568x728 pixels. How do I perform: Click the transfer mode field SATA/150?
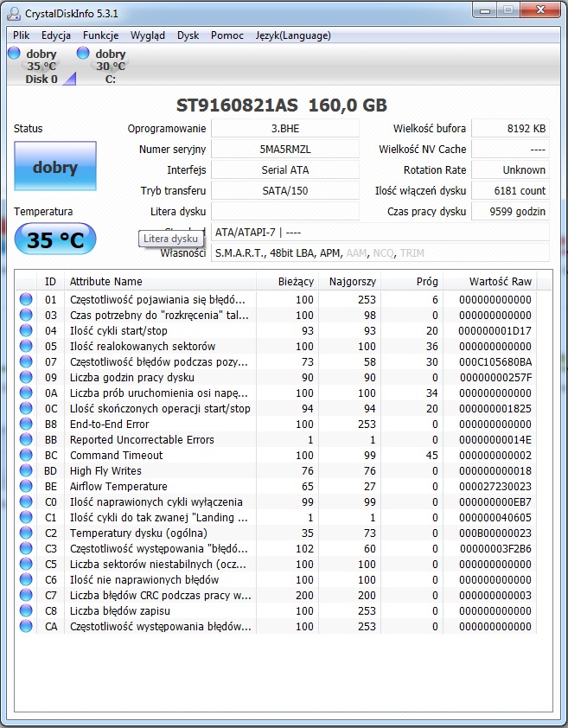285,190
